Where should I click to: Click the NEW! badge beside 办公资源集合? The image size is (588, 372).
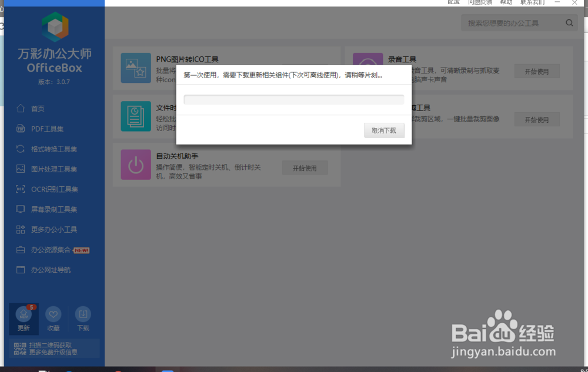coord(81,250)
